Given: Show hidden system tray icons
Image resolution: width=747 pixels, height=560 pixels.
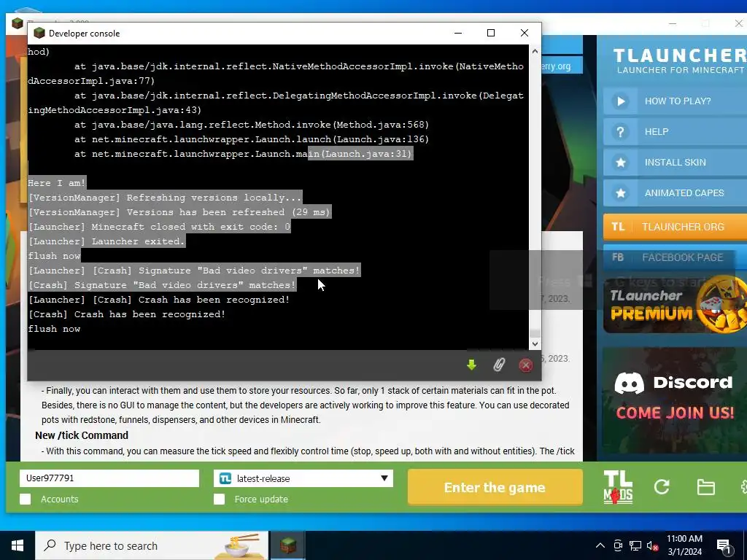Looking at the screenshot, I should tap(600, 545).
